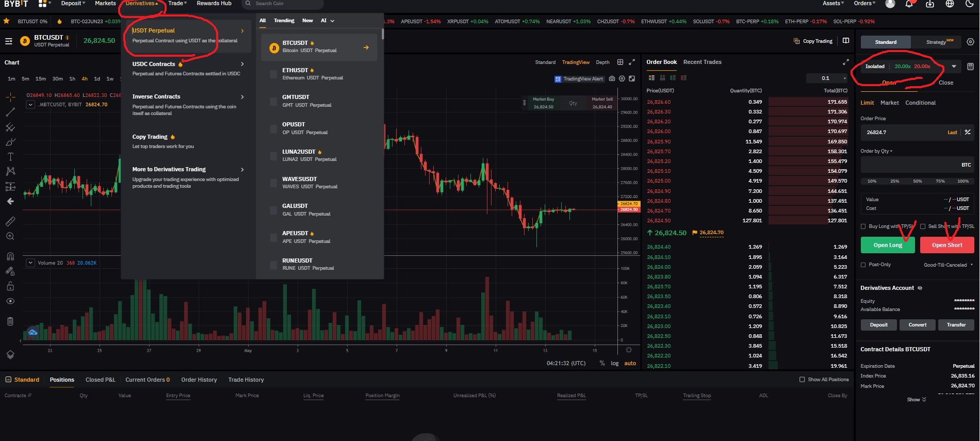
Task: Toggle lock all drawings icon
Action: click(x=10, y=286)
